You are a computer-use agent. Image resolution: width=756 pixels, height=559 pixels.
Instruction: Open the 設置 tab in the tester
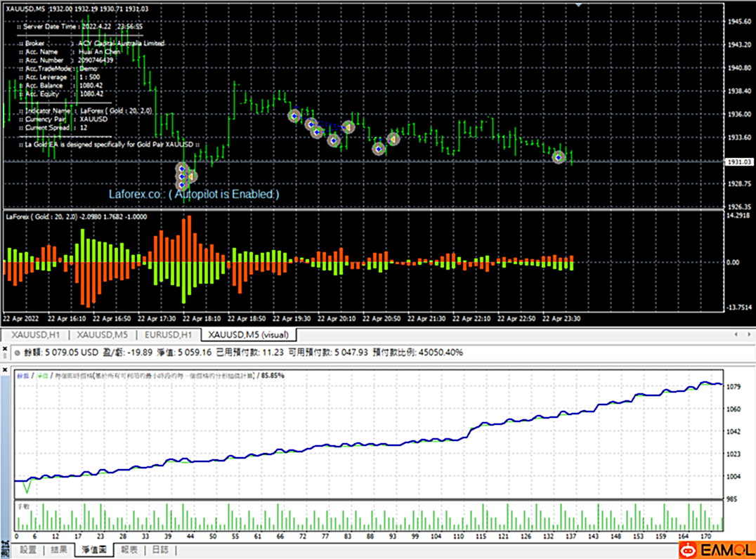[28, 549]
